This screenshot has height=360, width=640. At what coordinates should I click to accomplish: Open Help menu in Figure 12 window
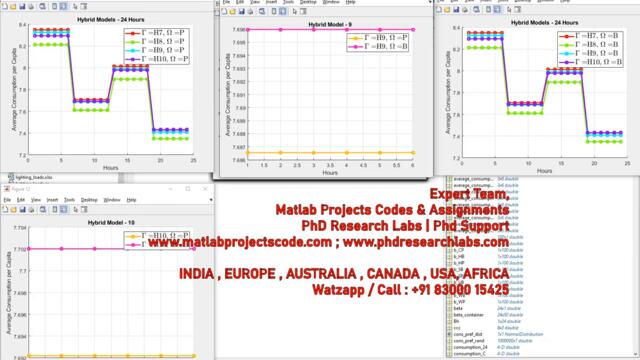click(131, 200)
